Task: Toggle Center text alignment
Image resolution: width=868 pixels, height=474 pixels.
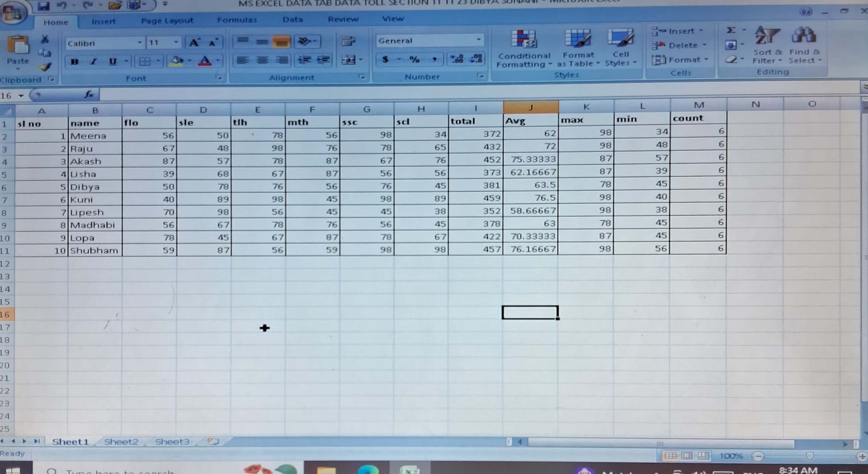Action: (x=262, y=61)
